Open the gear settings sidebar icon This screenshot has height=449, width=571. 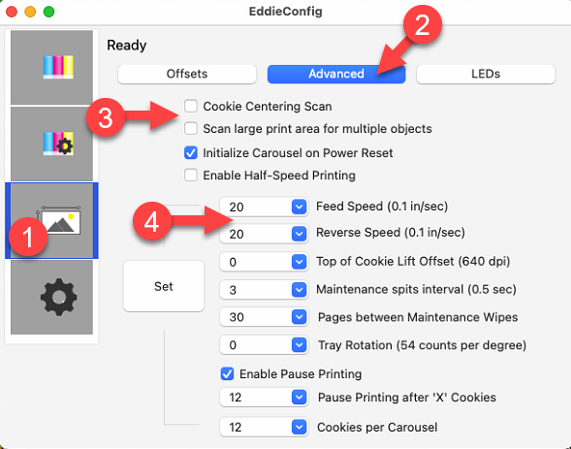pos(52,297)
